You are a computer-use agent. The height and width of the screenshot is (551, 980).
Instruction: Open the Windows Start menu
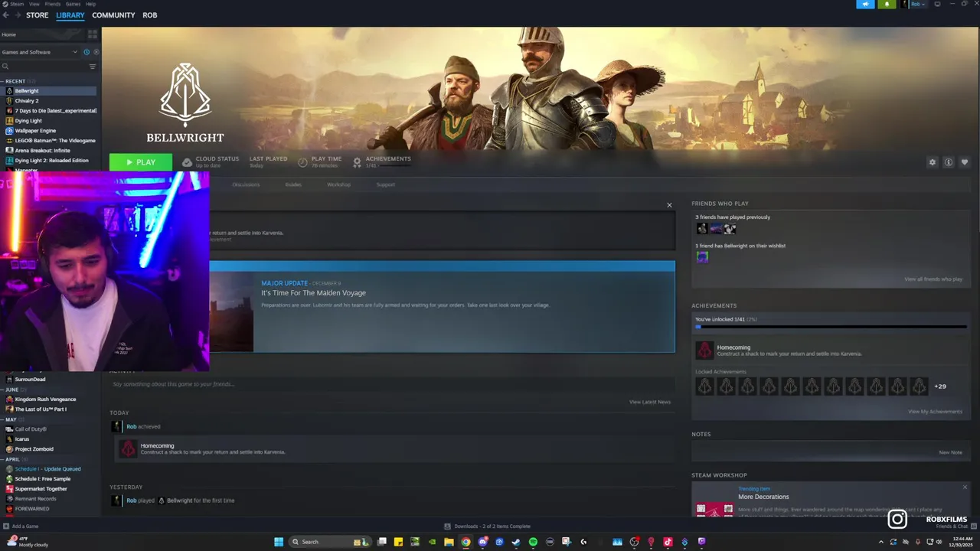(279, 542)
